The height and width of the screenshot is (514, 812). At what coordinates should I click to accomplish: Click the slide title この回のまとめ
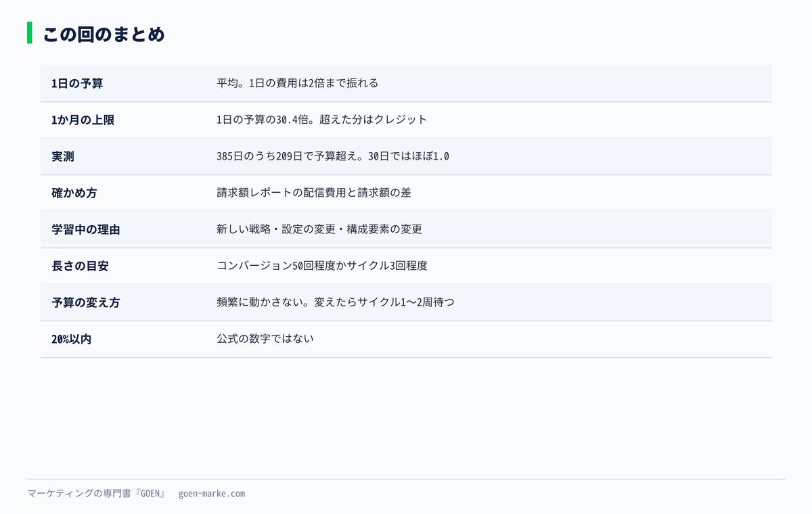click(104, 34)
